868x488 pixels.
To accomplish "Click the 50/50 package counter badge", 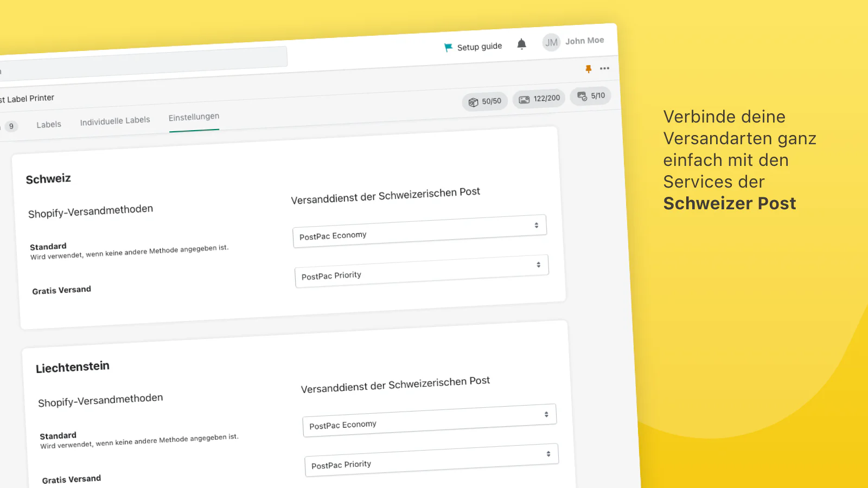I will pyautogui.click(x=485, y=101).
